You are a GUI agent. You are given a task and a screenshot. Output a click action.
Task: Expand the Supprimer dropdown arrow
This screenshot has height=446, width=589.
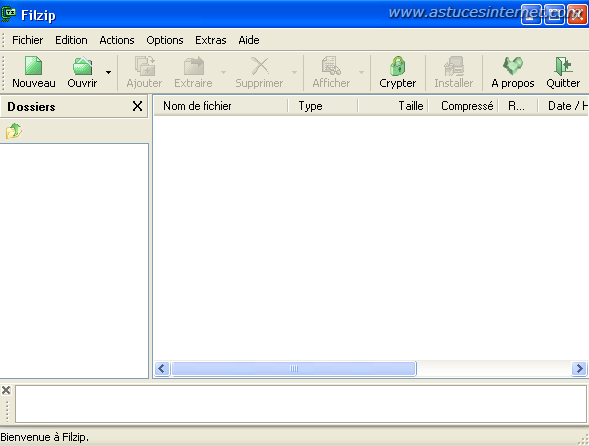pos(294,73)
